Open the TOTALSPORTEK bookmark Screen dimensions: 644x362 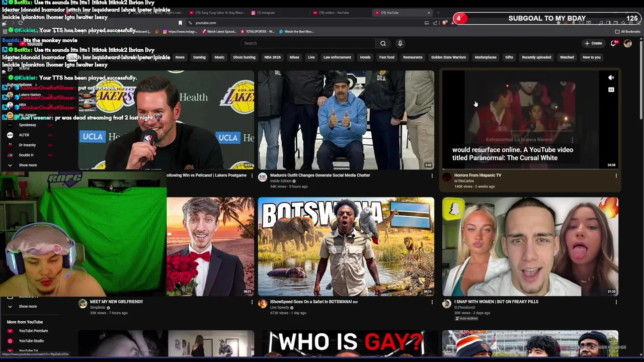258,32
